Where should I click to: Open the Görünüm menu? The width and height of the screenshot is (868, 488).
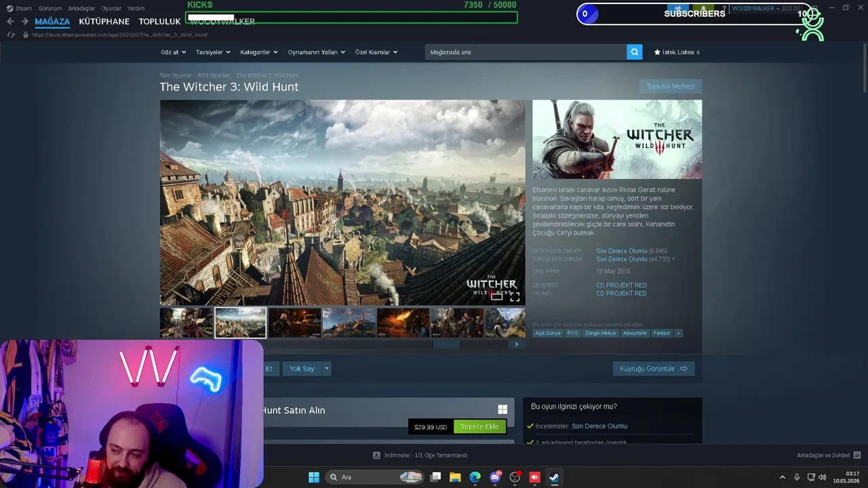pyautogui.click(x=50, y=8)
